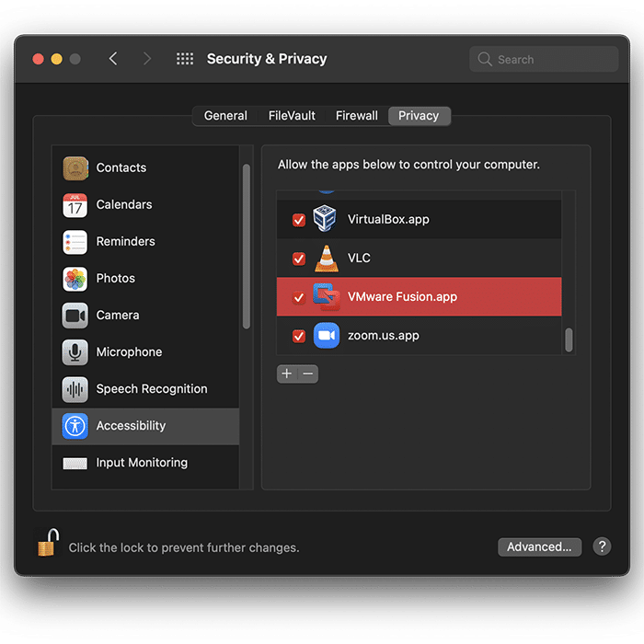Uncheck the VirtualBox.app checkbox
Image resolution: width=644 pixels, height=644 pixels.
[x=299, y=220]
